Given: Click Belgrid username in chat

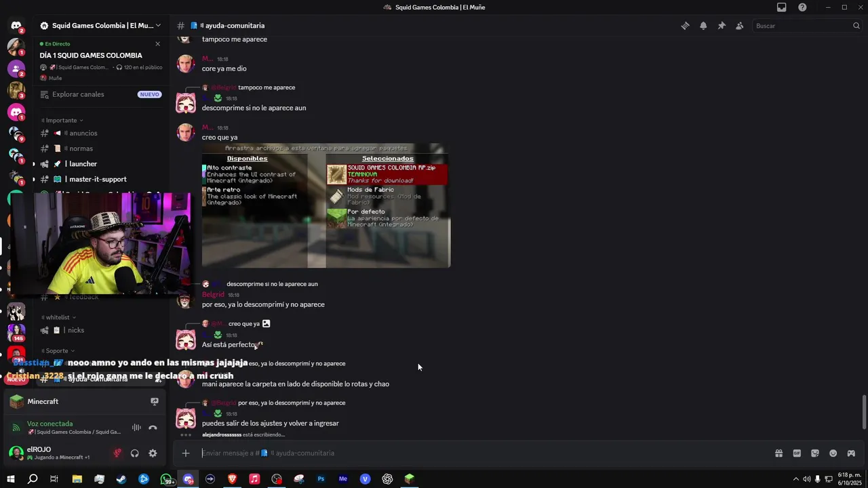Looking at the screenshot, I should pyautogui.click(x=213, y=295).
